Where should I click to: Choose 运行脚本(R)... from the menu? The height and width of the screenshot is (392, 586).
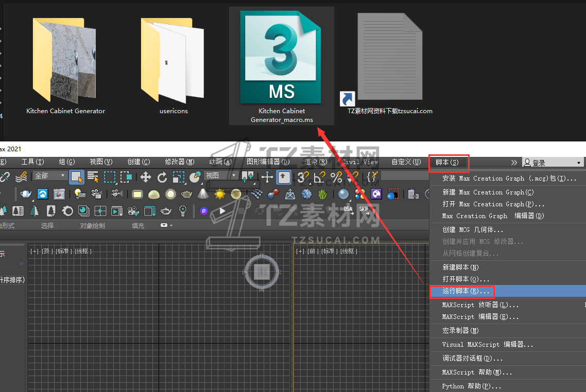[508, 291]
